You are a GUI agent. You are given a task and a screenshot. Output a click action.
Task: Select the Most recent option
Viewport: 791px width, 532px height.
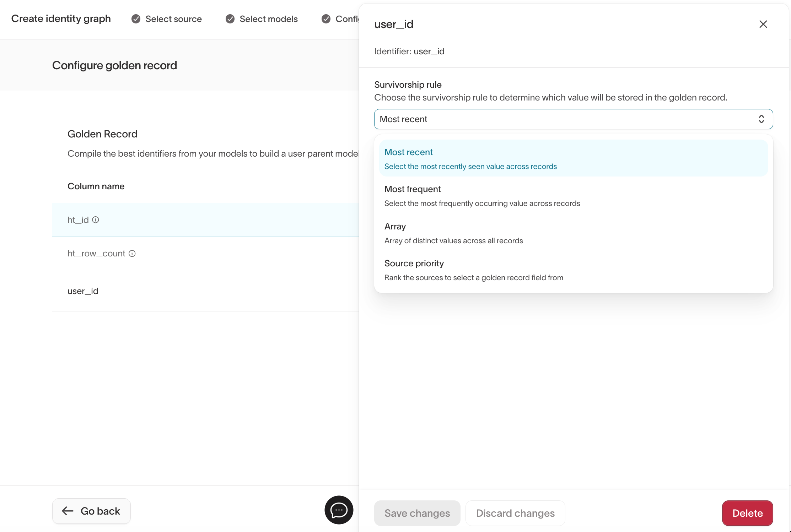point(573,158)
